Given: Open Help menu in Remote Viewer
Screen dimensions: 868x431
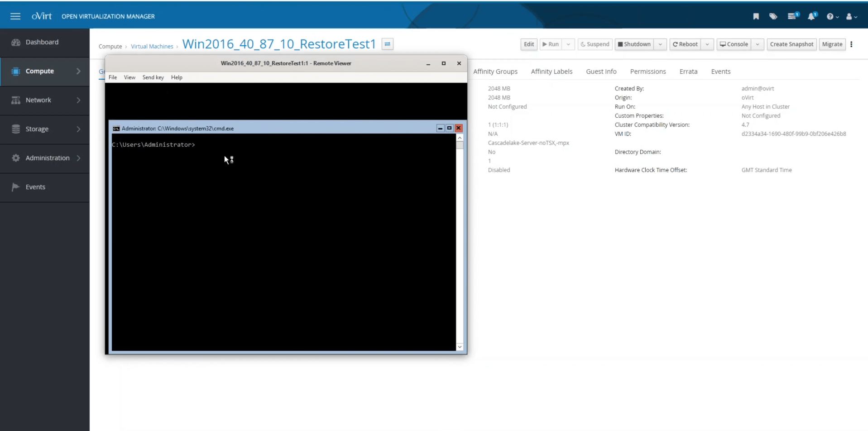Looking at the screenshot, I should (177, 77).
